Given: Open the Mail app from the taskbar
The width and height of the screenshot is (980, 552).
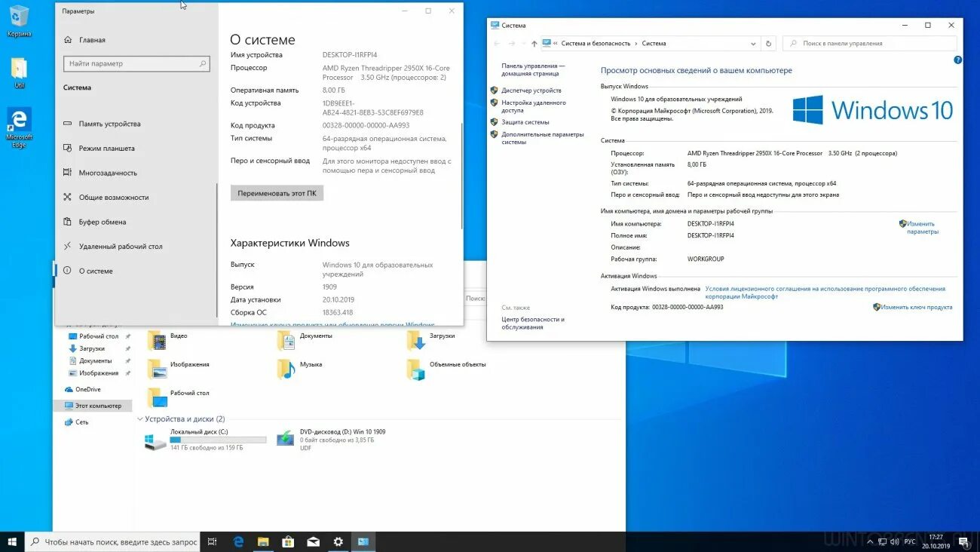Looking at the screenshot, I should coord(313,541).
